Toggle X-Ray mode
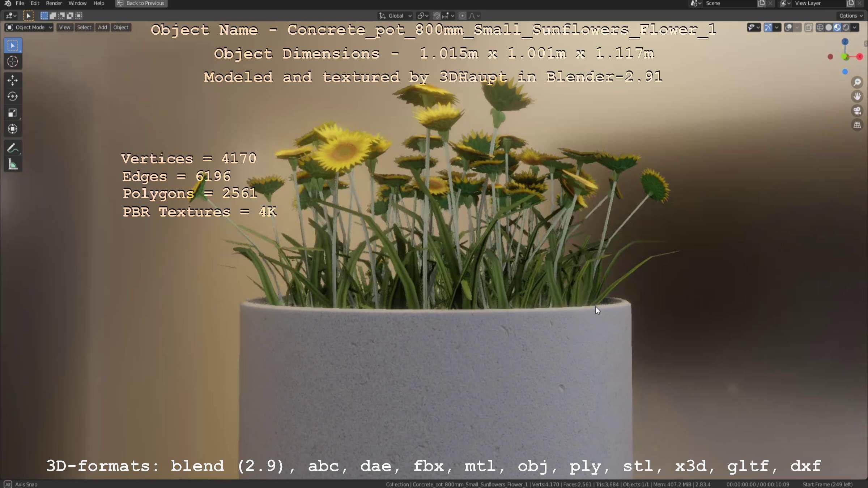 pyautogui.click(x=809, y=27)
